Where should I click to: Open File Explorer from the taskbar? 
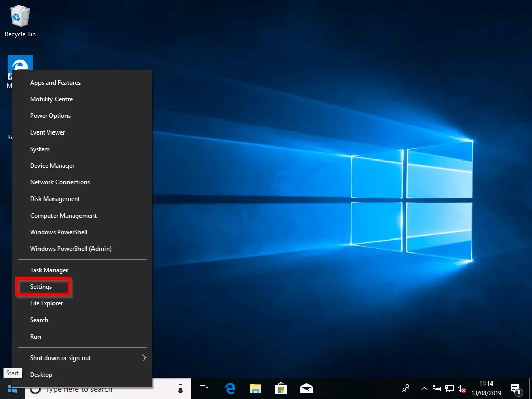[255, 388]
